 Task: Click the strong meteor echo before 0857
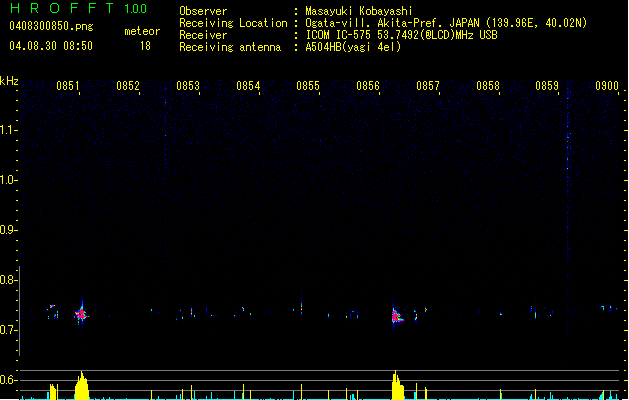396,317
